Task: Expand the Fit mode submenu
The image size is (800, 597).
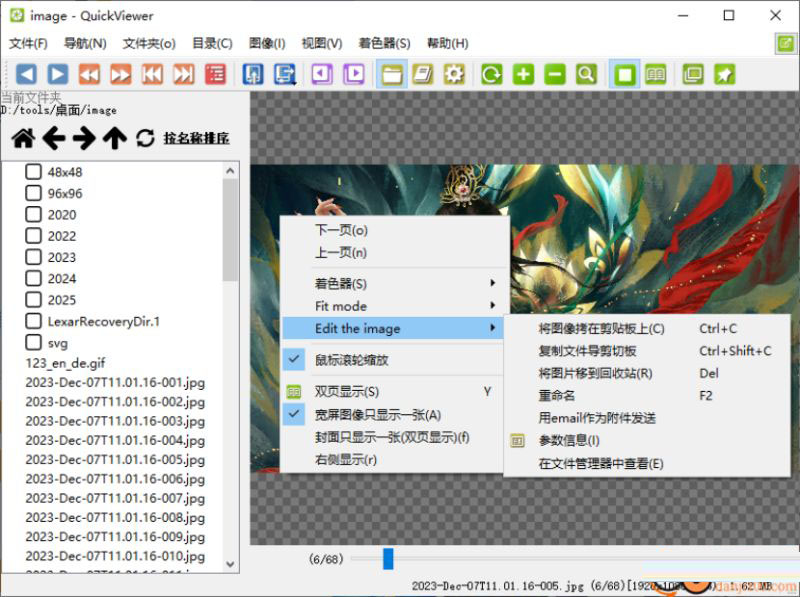Action: tap(392, 306)
